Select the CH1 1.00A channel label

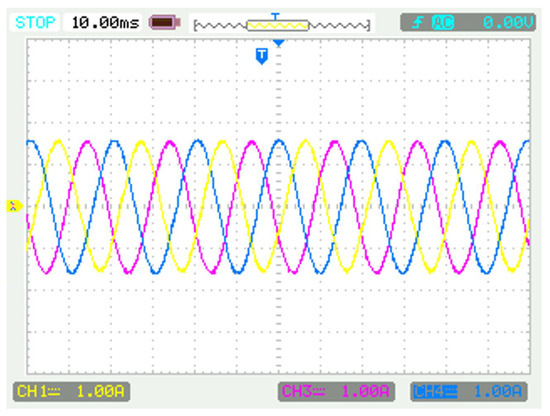(71, 391)
